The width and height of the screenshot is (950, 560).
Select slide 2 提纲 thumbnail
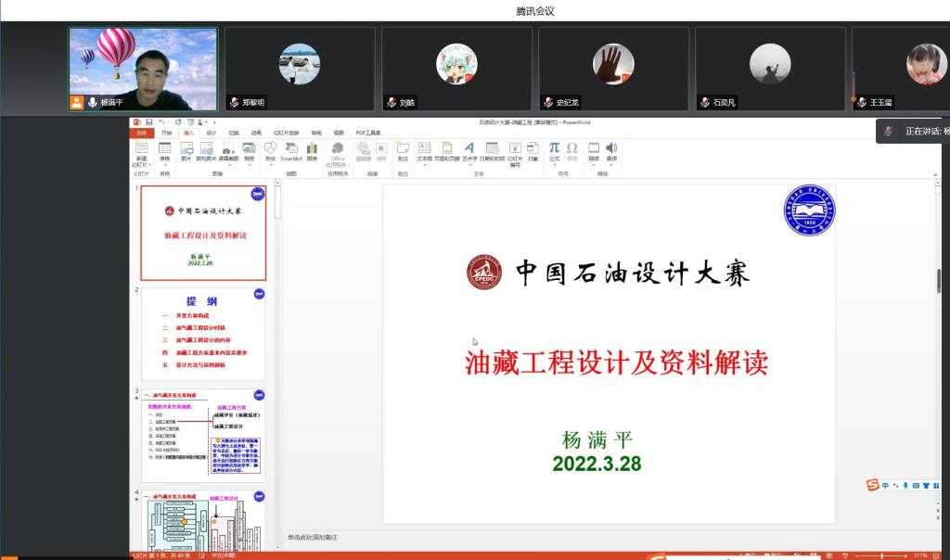203,334
